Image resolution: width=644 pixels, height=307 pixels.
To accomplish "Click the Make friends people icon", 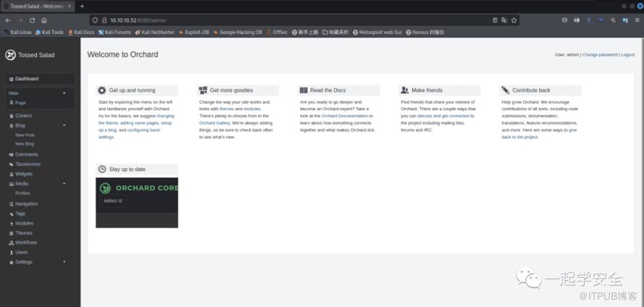I will point(404,91).
